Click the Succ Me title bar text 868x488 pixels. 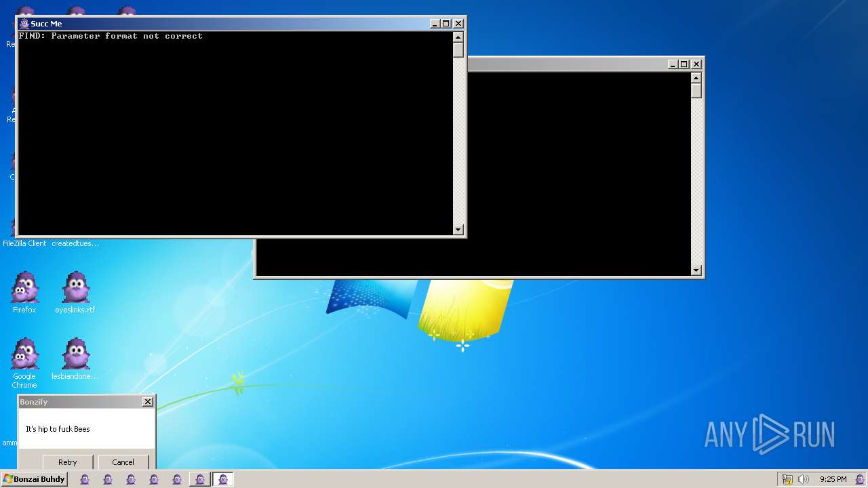tap(46, 24)
